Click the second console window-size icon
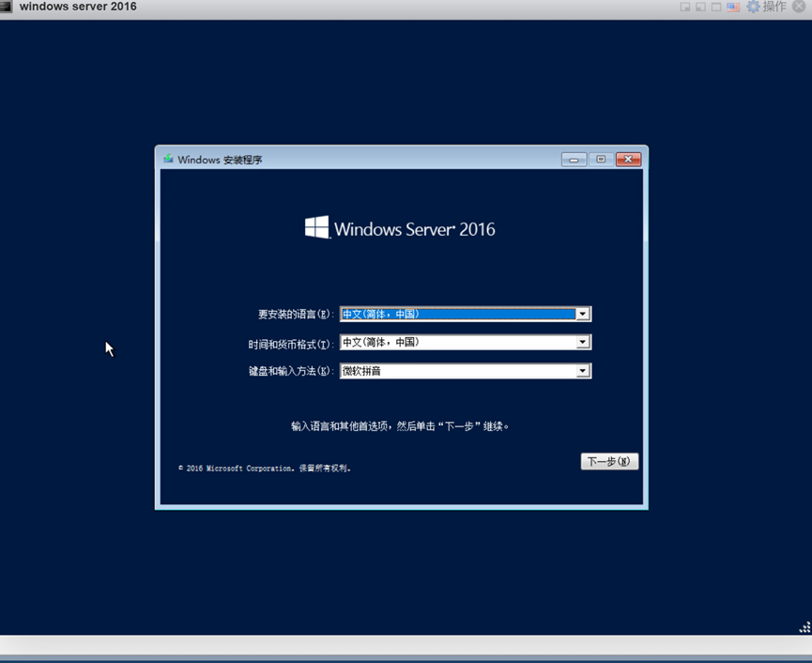Screen dimensions: 812x663 click(x=700, y=7)
